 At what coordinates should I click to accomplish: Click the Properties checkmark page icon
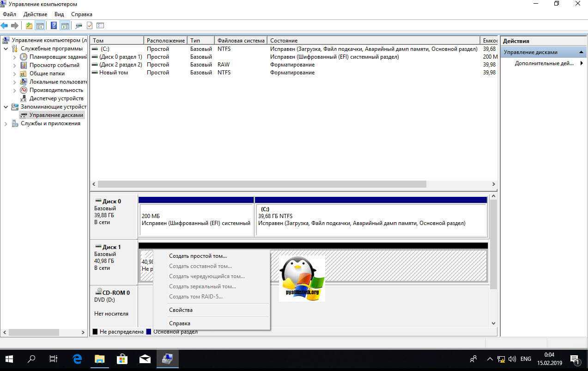[90, 26]
